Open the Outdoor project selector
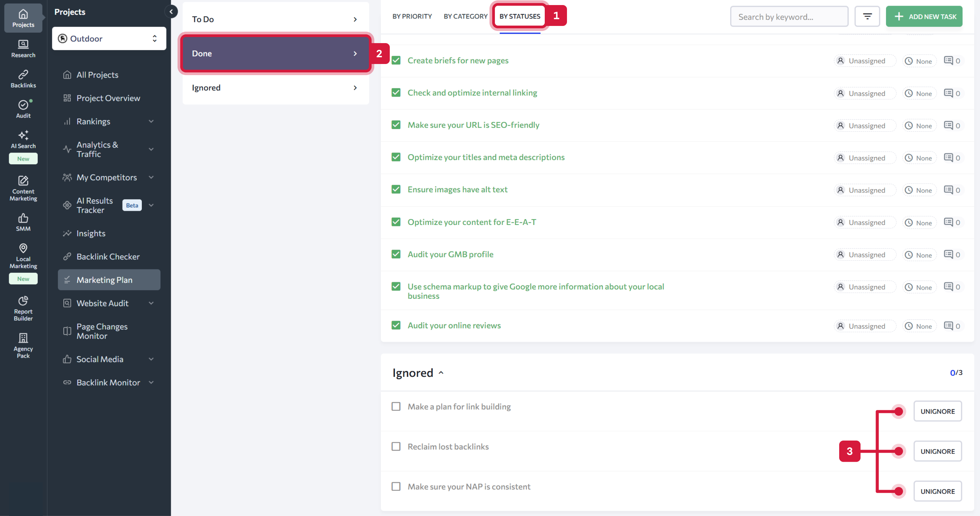Screen dimensions: 980x516 click(109, 38)
